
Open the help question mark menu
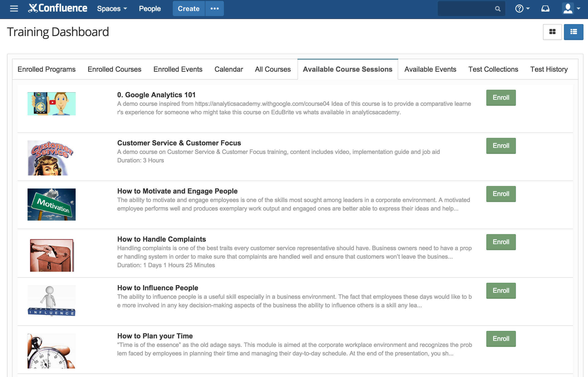519,9
